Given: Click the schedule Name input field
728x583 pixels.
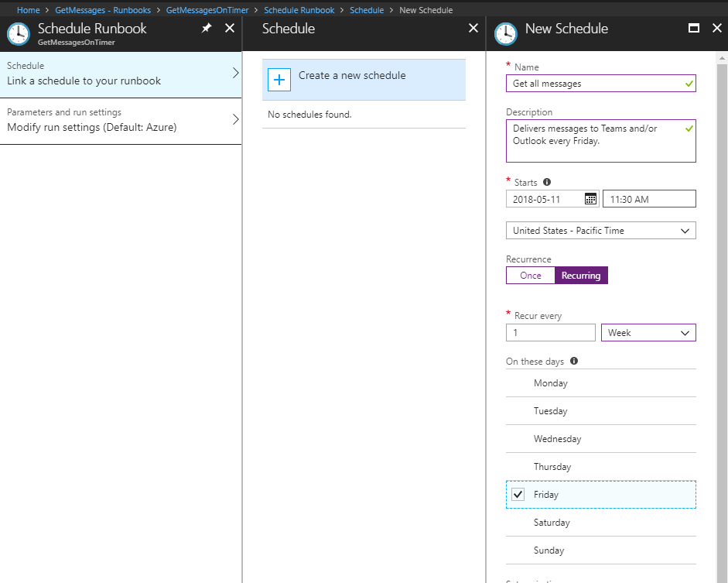Looking at the screenshot, I should 596,84.
